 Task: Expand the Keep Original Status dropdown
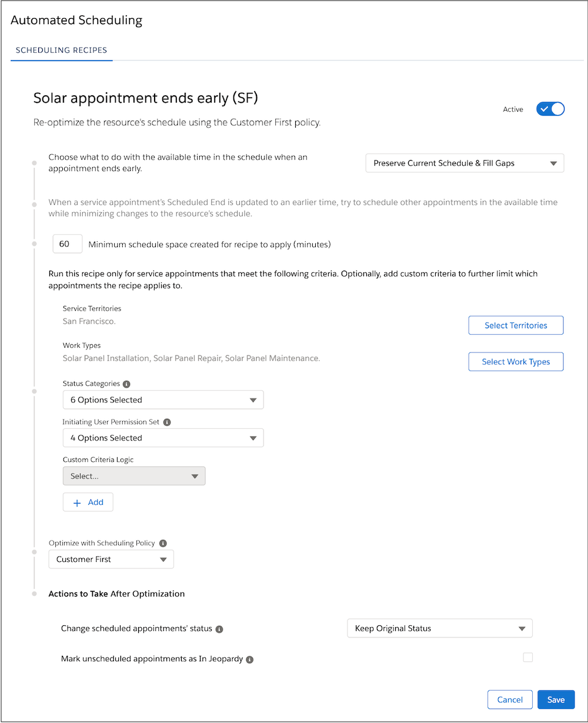(440, 628)
